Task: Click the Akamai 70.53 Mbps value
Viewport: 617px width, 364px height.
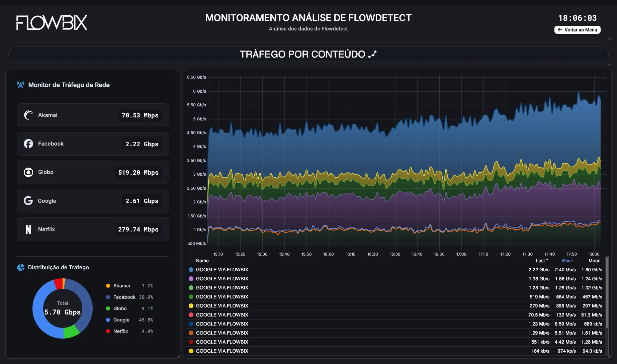Action: click(x=140, y=115)
